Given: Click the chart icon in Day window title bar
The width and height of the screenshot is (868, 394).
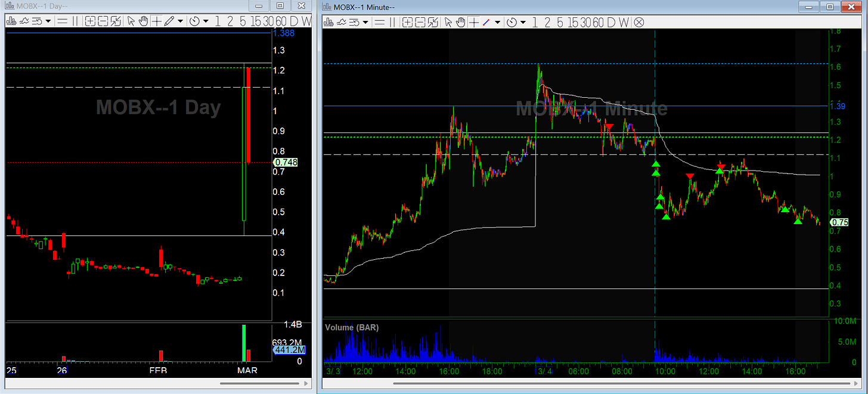Looking at the screenshot, I should pyautogui.click(x=10, y=6).
